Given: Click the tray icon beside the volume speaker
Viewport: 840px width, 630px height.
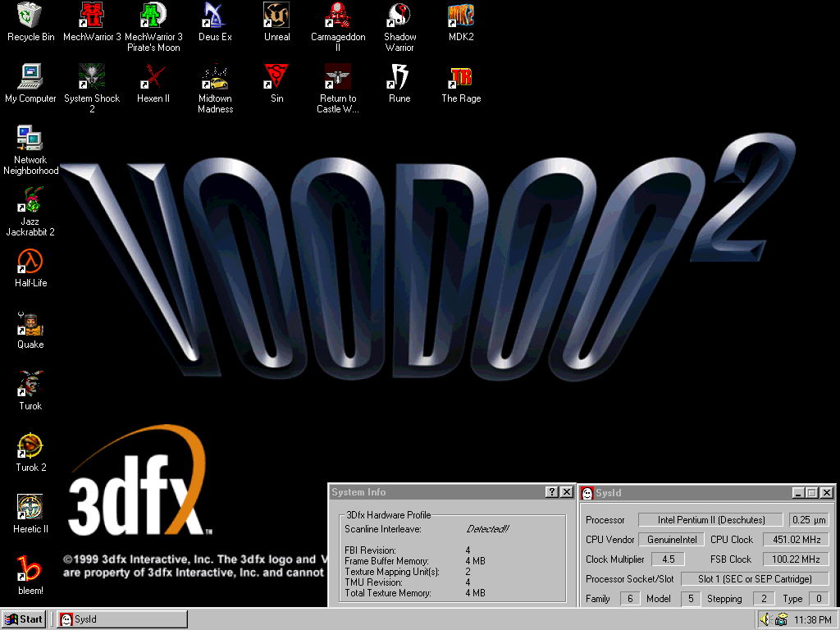Looking at the screenshot, I should [782, 619].
